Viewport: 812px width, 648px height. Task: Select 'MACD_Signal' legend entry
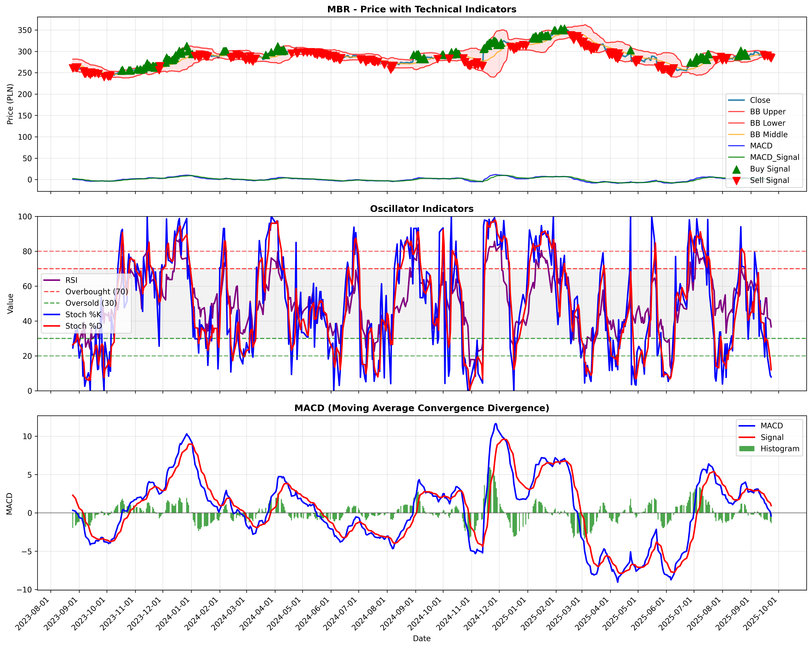click(x=774, y=158)
